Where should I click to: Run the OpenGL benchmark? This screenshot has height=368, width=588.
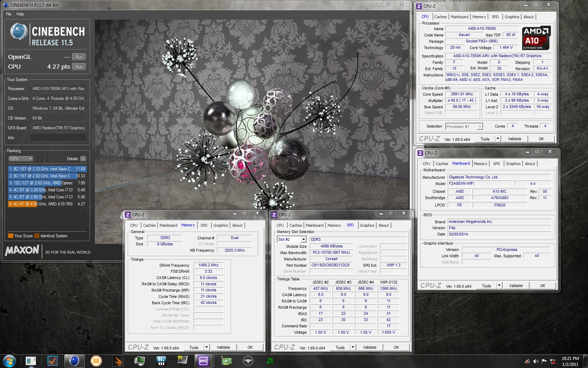point(79,57)
